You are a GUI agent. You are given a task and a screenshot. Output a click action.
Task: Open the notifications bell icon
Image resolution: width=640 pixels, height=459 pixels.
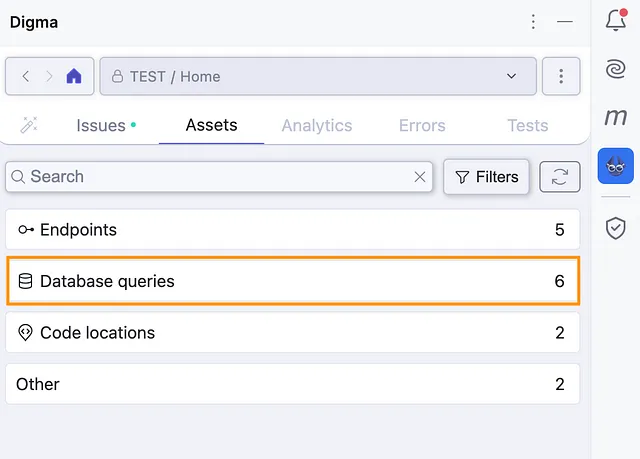click(x=616, y=20)
